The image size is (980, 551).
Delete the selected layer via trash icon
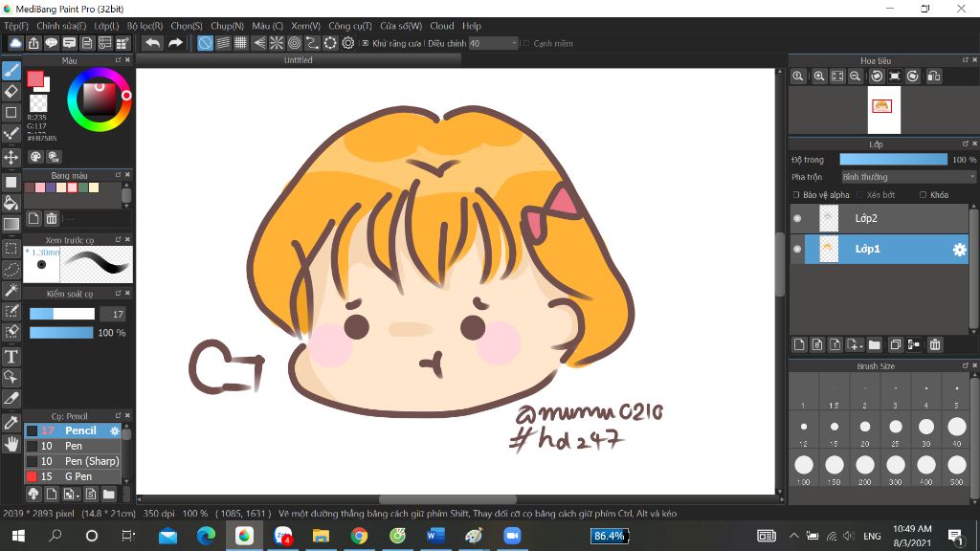(x=935, y=344)
